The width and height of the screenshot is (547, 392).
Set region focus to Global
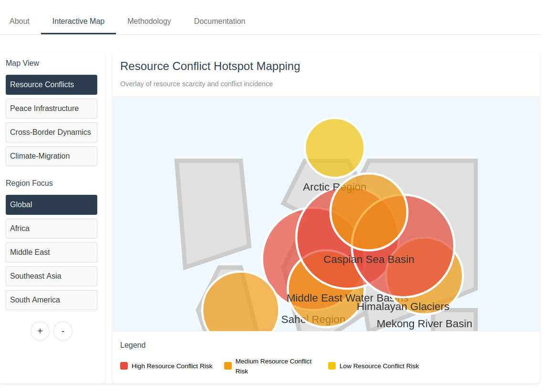pos(52,204)
